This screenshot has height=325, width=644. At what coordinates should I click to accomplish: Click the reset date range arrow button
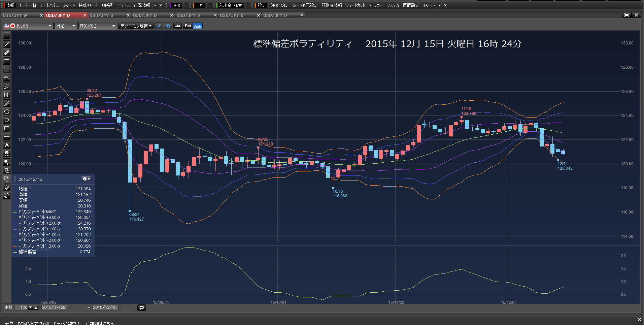pos(142,307)
